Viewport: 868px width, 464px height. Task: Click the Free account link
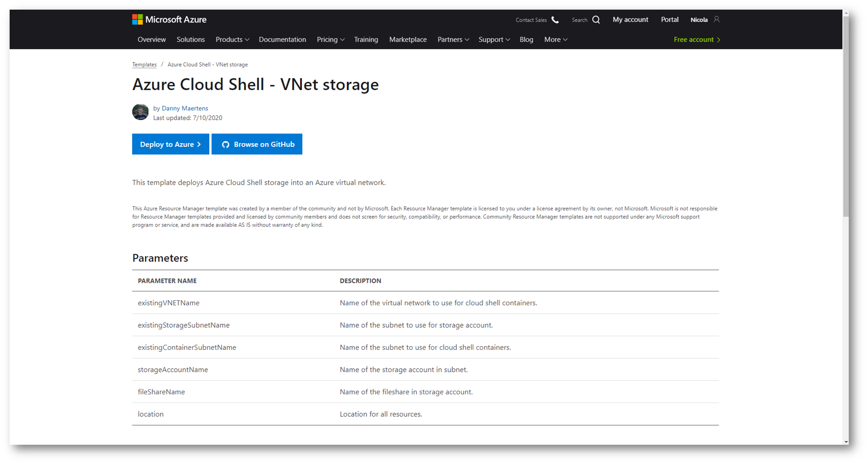pos(697,39)
